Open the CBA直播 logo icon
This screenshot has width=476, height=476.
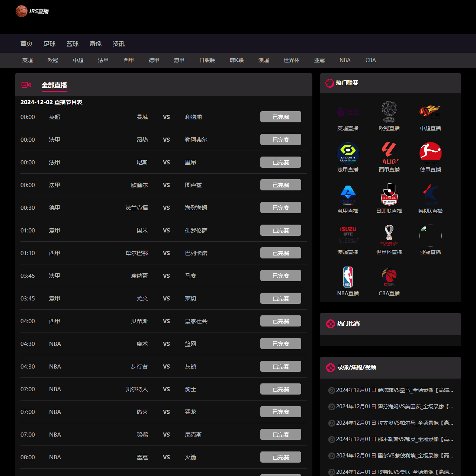coord(389,277)
